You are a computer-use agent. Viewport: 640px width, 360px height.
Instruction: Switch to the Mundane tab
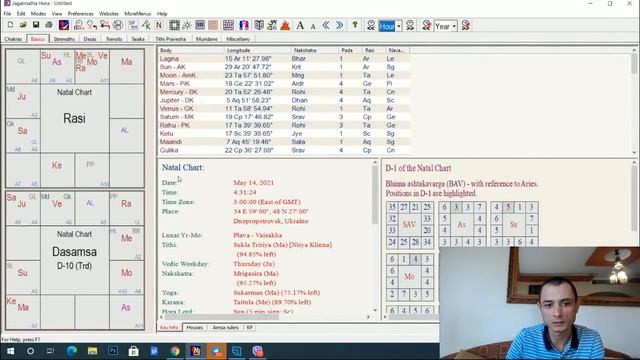(x=207, y=39)
